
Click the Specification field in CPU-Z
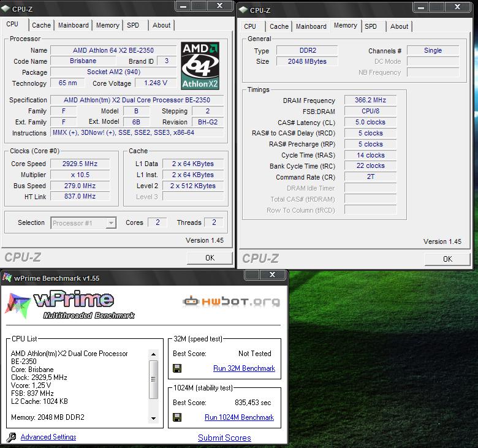click(x=137, y=100)
